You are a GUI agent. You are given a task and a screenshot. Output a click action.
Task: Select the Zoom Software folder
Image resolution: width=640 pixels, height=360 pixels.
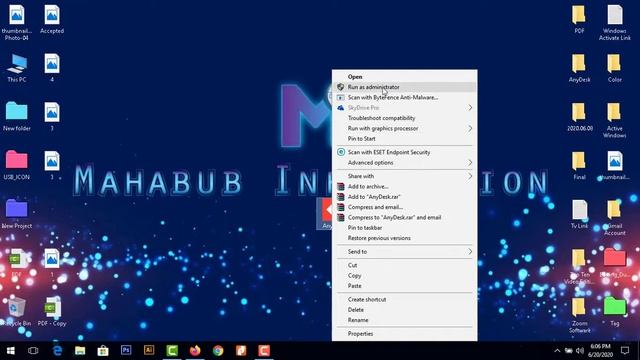579,315
